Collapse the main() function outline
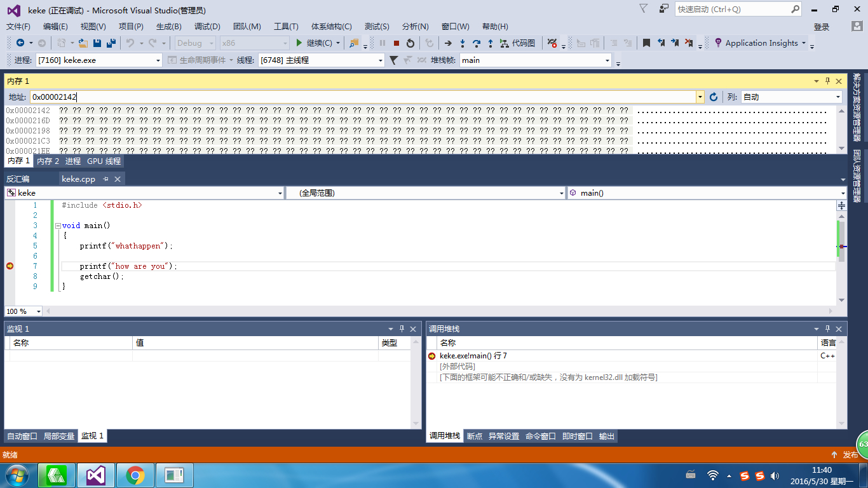 57,226
